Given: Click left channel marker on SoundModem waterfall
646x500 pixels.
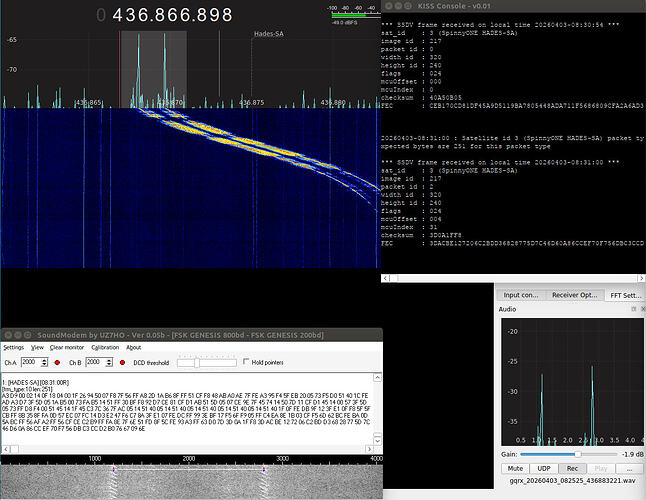Looking at the screenshot, I should pyautogui.click(x=113, y=469).
